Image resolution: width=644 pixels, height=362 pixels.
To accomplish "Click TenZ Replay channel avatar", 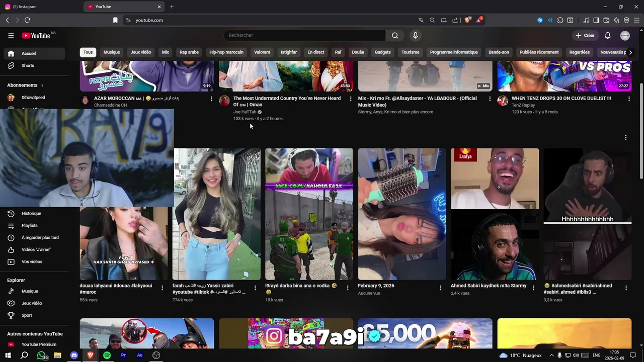I will pos(503,101).
